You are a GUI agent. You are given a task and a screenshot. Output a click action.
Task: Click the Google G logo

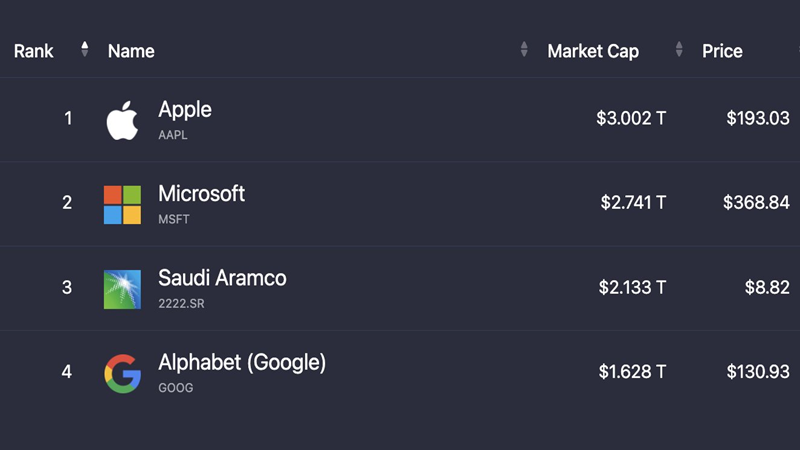pyautogui.click(x=122, y=373)
